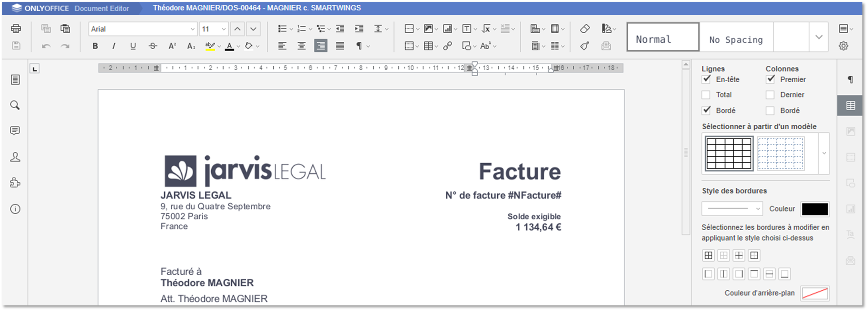Align text center
This screenshot has height=311, width=868.
tap(302, 46)
